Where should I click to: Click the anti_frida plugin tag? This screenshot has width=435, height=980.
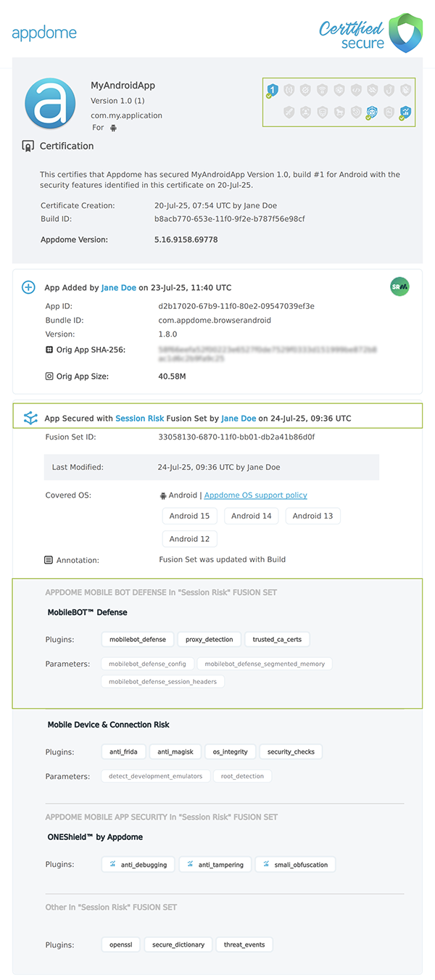(124, 752)
